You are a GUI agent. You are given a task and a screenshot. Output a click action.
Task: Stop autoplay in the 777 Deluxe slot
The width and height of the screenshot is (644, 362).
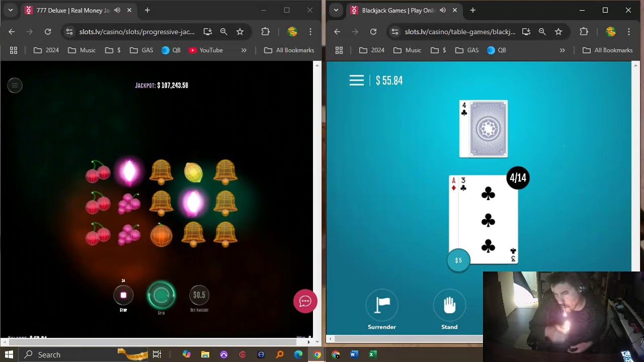point(123,295)
